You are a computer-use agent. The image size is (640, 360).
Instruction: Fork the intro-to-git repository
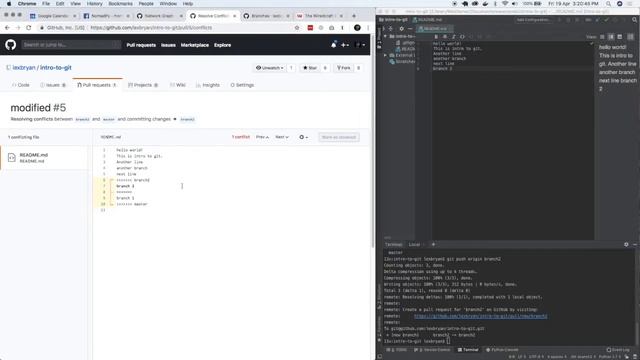click(x=344, y=68)
